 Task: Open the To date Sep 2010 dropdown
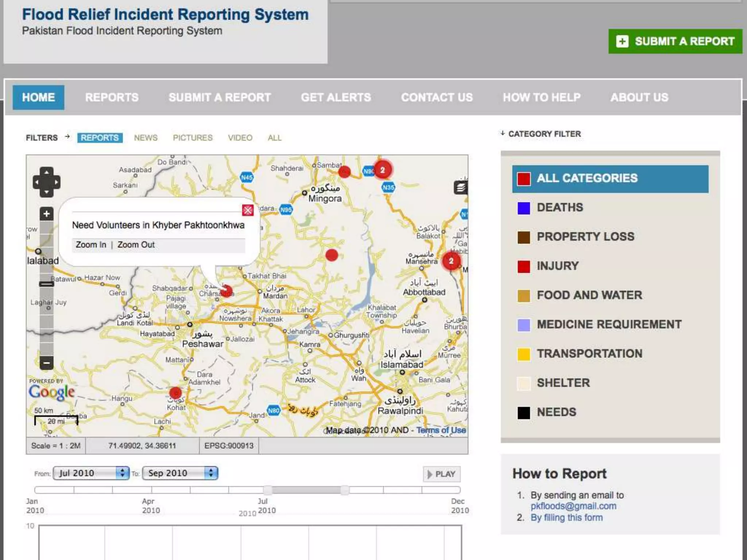pyautogui.click(x=180, y=473)
